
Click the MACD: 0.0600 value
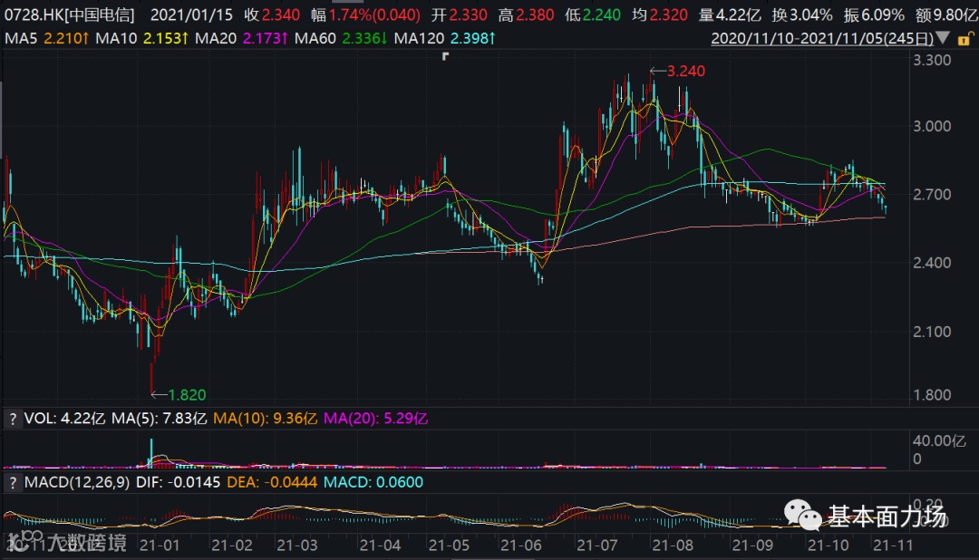coord(373,482)
